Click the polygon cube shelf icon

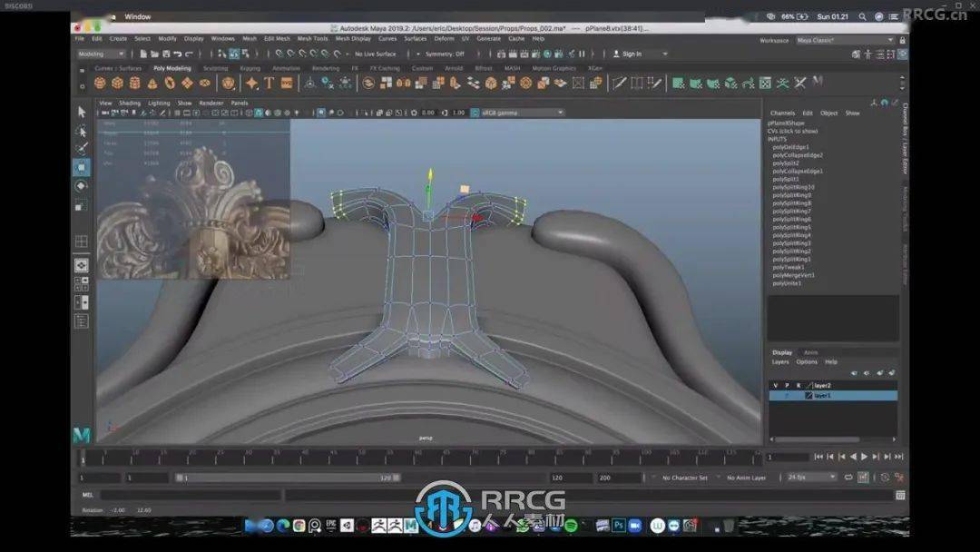(117, 84)
